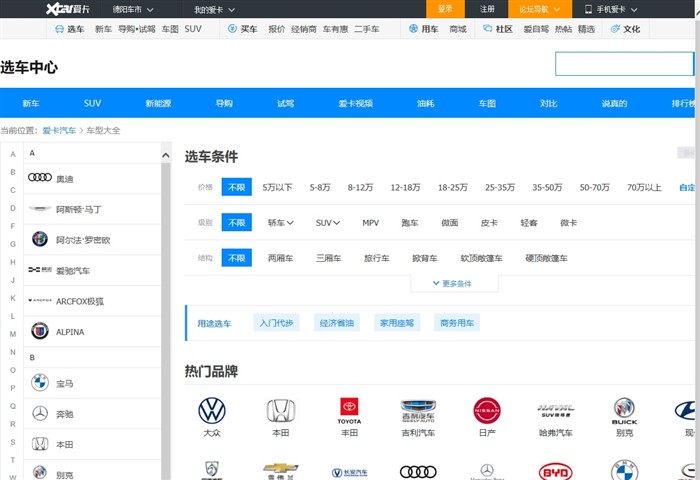Choose Honda logo under 热门品牌
The width and height of the screenshot is (700, 480).
281,411
